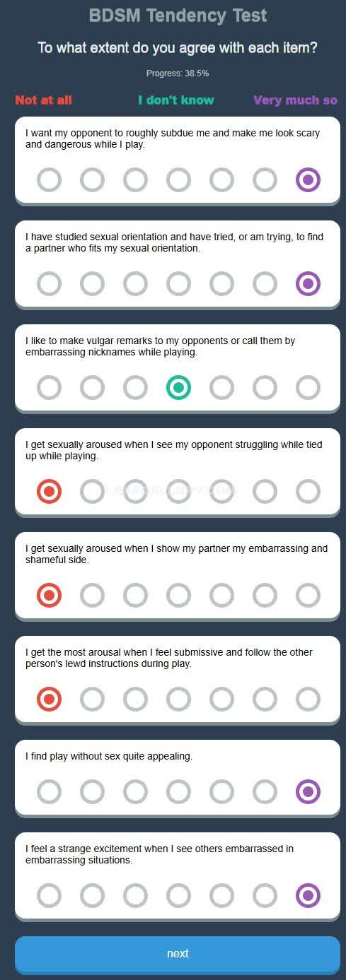Image resolution: width=346 pixels, height=980 pixels.
Task: Click the blue next button
Action: [x=178, y=954]
